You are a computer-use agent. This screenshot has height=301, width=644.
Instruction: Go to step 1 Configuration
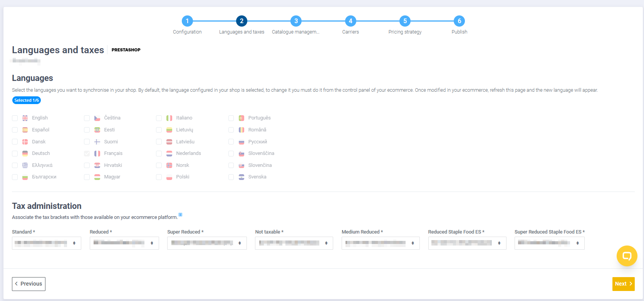pos(187,21)
